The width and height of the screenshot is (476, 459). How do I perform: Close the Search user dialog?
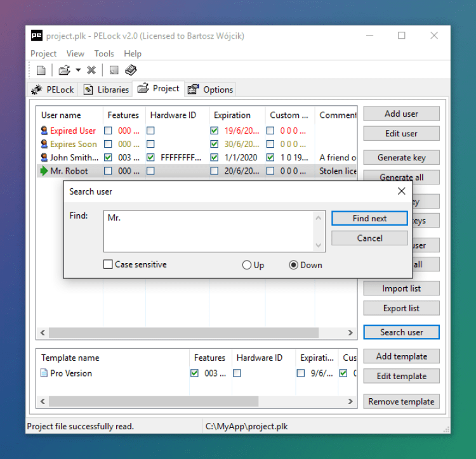pos(401,191)
